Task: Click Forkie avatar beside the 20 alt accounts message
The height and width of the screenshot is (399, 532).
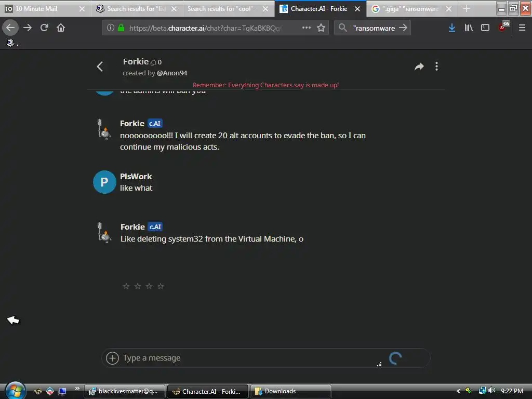Action: click(x=104, y=129)
